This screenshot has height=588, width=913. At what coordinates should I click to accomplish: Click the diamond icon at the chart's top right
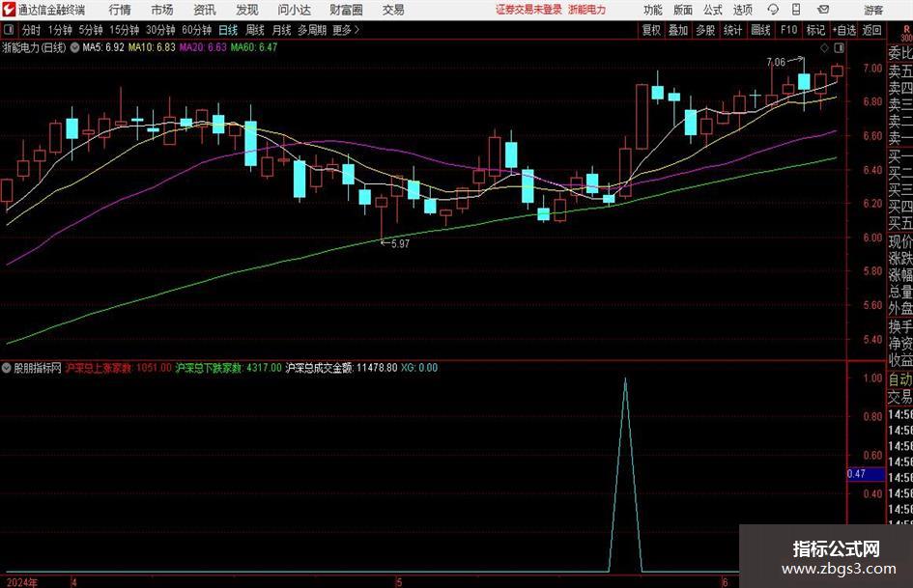824,47
